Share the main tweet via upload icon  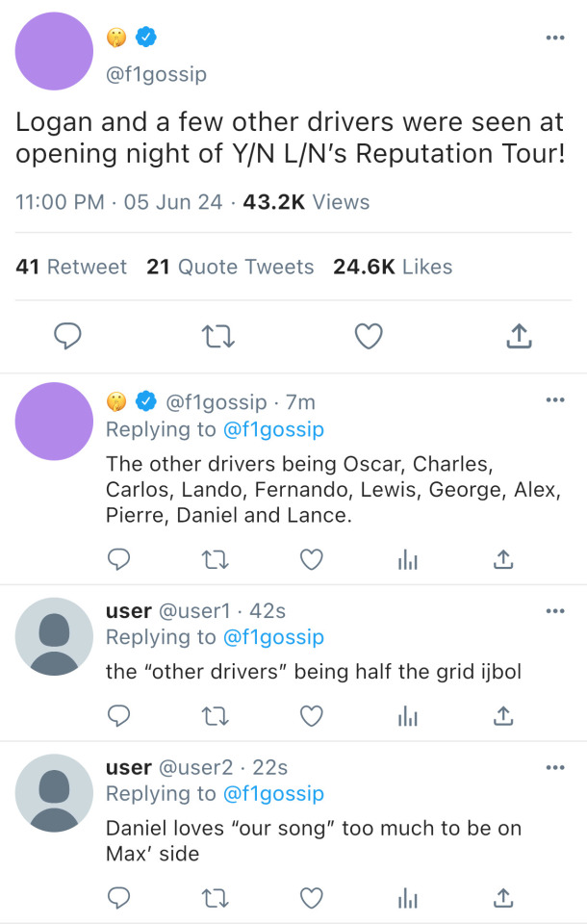[x=519, y=335]
